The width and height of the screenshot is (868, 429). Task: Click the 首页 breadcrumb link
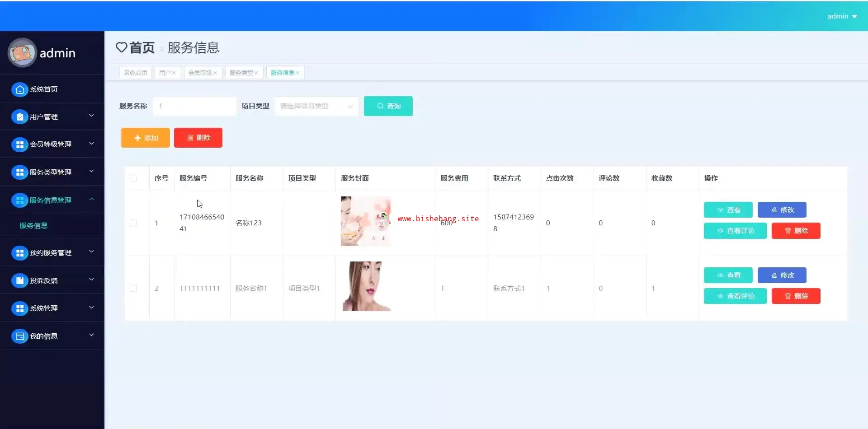tap(142, 47)
